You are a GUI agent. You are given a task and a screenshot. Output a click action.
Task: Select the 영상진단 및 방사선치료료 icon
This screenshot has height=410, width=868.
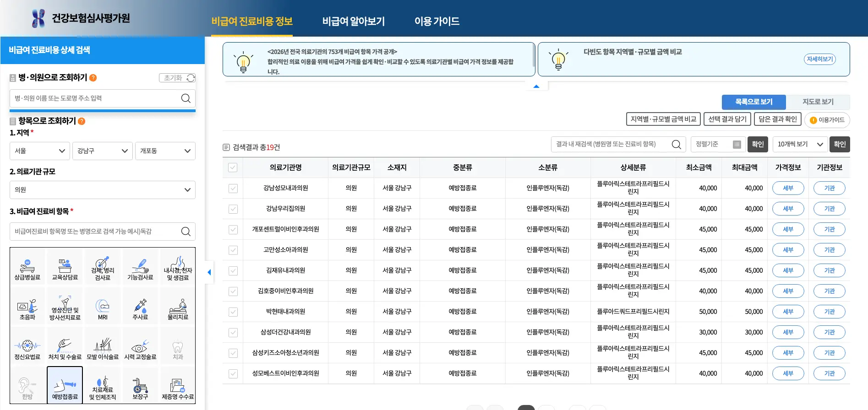(x=65, y=306)
